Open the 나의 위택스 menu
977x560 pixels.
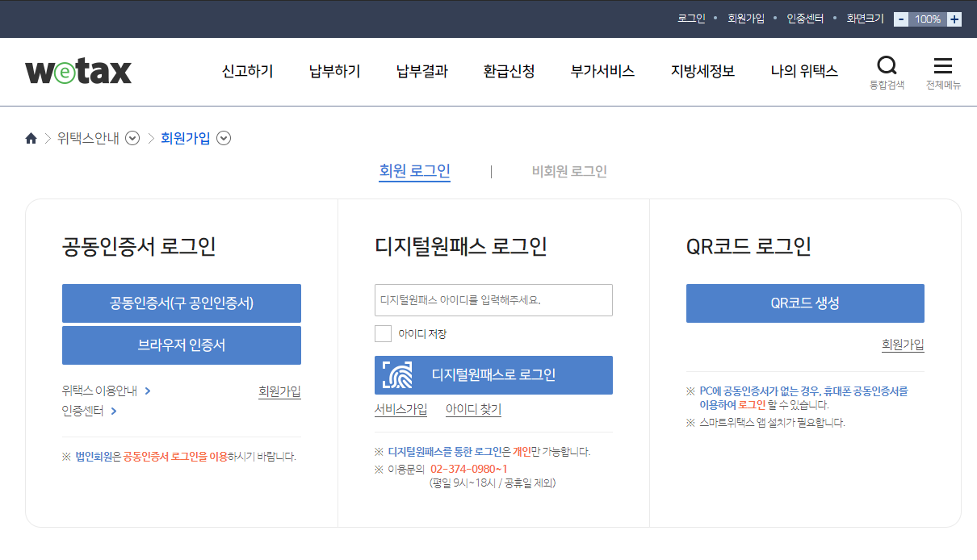click(x=804, y=71)
